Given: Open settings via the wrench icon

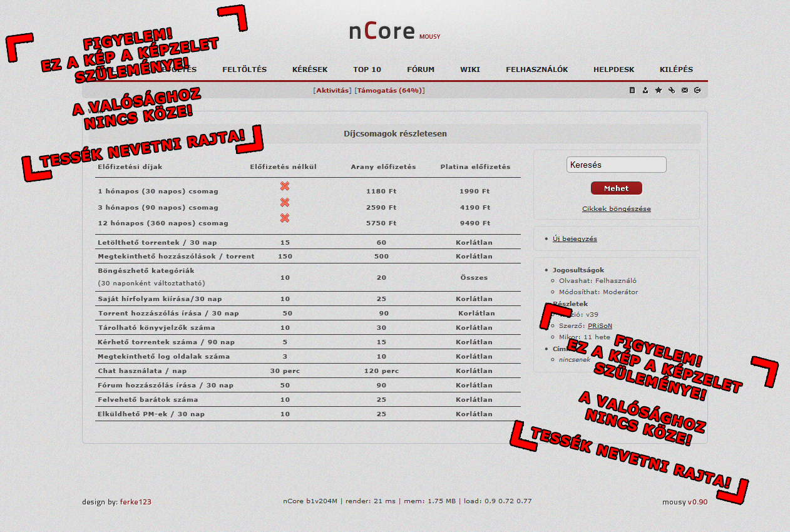Looking at the screenshot, I should point(672,90).
